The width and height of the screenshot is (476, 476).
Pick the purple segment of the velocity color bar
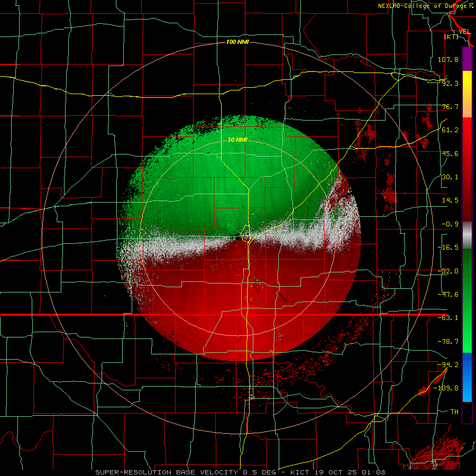[x=467, y=59]
